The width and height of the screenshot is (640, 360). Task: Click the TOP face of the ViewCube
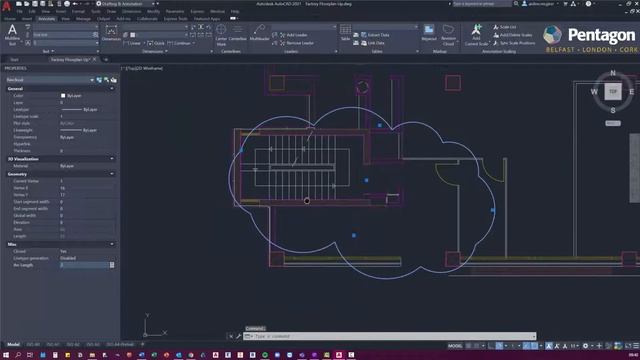(613, 91)
